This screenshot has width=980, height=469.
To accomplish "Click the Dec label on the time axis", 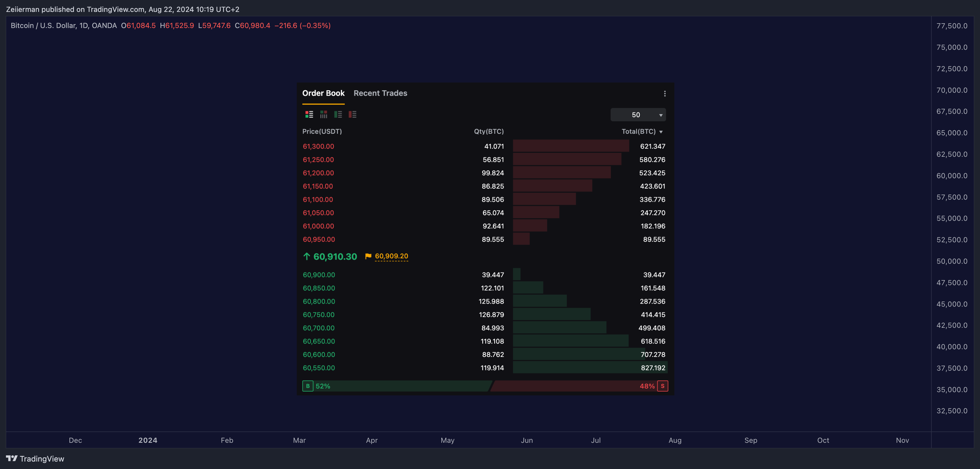I will (x=75, y=440).
